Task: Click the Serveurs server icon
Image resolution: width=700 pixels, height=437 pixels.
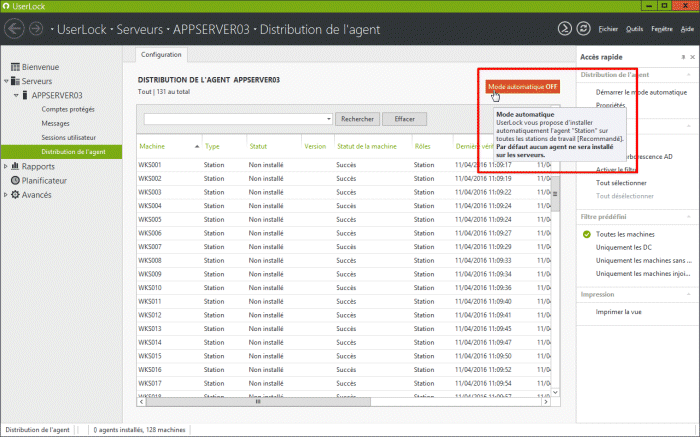Action: click(x=15, y=81)
